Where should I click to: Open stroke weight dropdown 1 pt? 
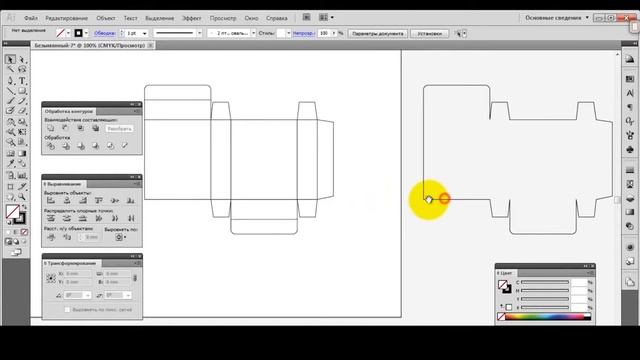click(144, 33)
